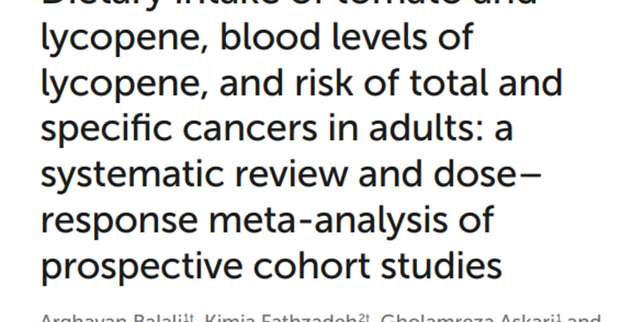Click affiliation superscript after Balali
Screen dimensions: 644x322
(188, 317)
